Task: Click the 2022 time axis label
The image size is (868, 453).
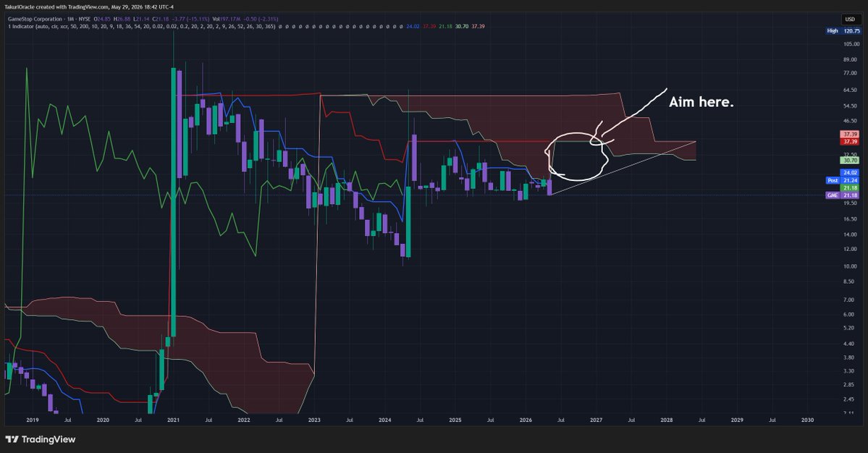Action: point(243,420)
